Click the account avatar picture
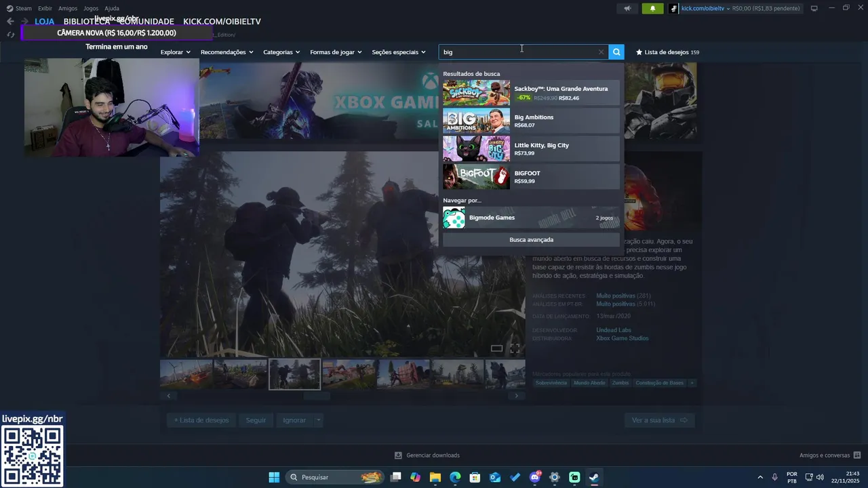Viewport: 868px width, 488px height. tap(673, 8)
